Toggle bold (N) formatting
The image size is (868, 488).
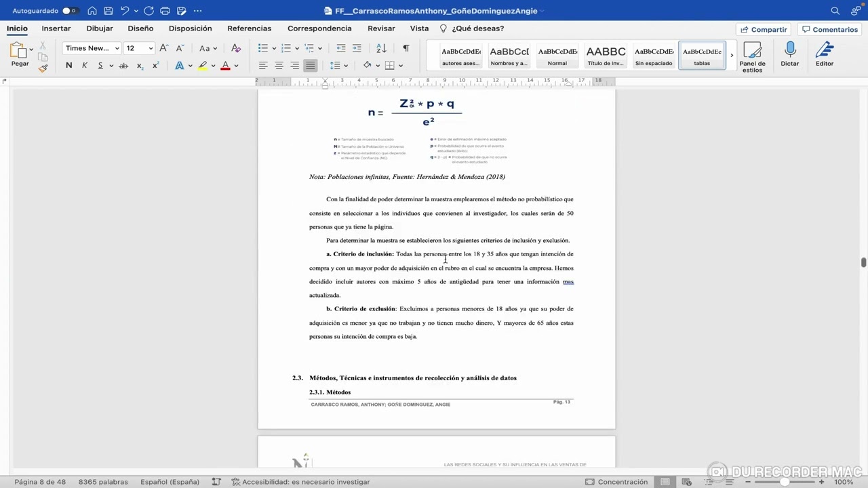[68, 66]
